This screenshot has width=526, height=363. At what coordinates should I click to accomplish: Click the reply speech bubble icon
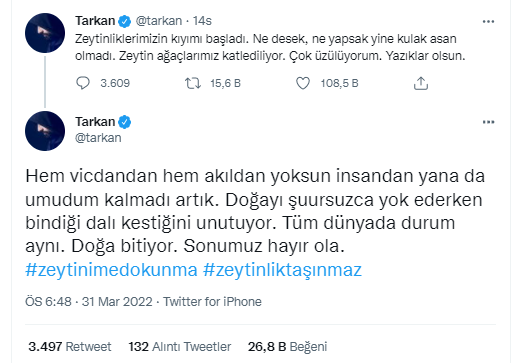click(83, 83)
